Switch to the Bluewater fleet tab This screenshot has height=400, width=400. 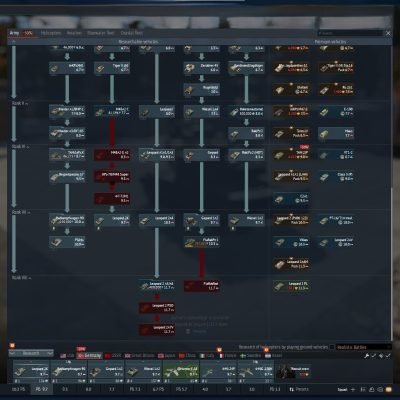tap(101, 33)
